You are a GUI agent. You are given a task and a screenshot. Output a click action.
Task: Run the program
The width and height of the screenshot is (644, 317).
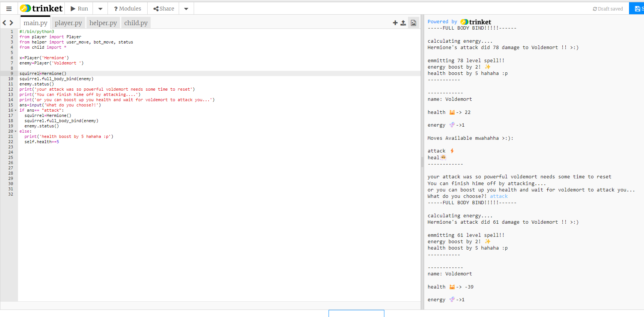tap(79, 9)
